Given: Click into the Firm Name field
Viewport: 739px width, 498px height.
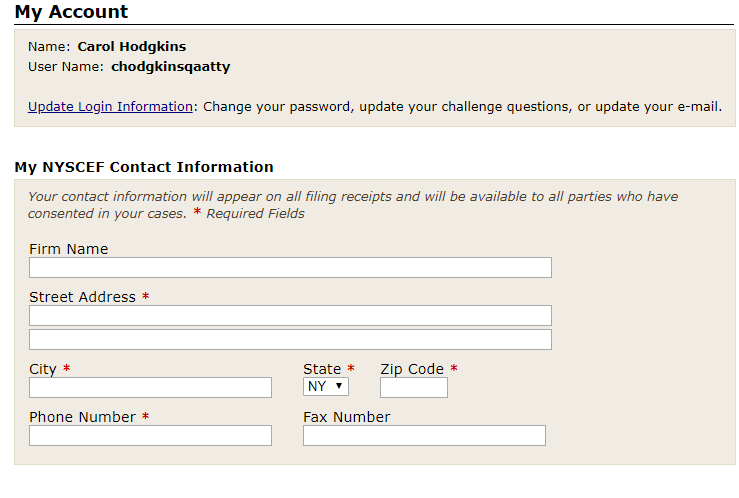Looking at the screenshot, I should pyautogui.click(x=290, y=268).
